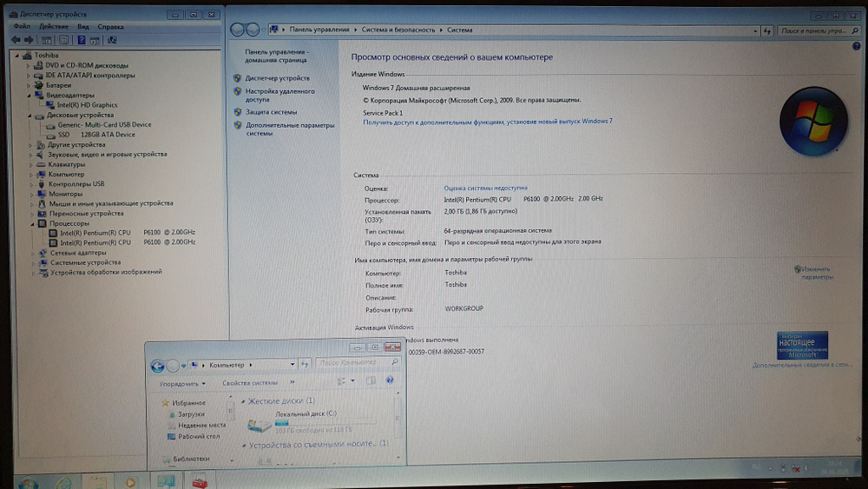The image size is (868, 489).
Task: Open Настройка удаленного доступа link
Action: 280,96
